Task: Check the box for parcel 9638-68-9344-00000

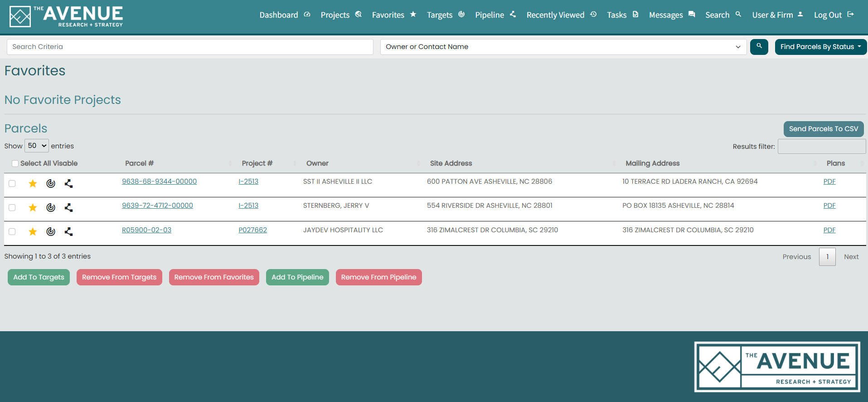Action: pyautogui.click(x=12, y=183)
